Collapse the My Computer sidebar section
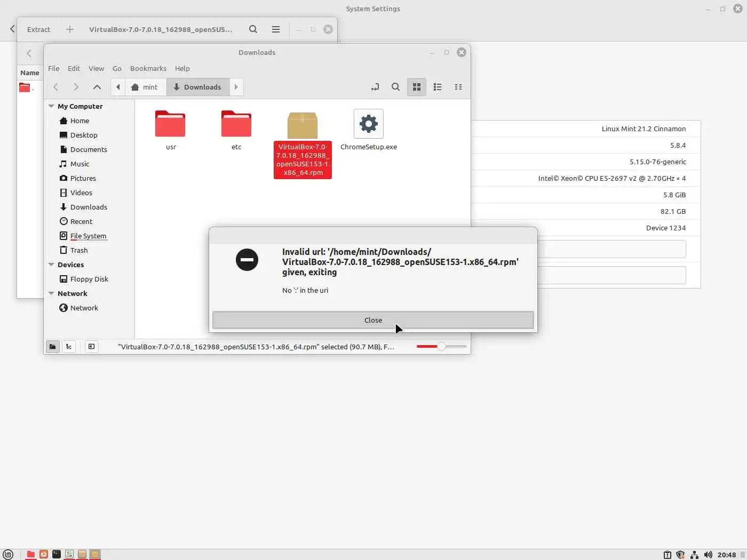Screen dimensions: 747x560 point(51,106)
